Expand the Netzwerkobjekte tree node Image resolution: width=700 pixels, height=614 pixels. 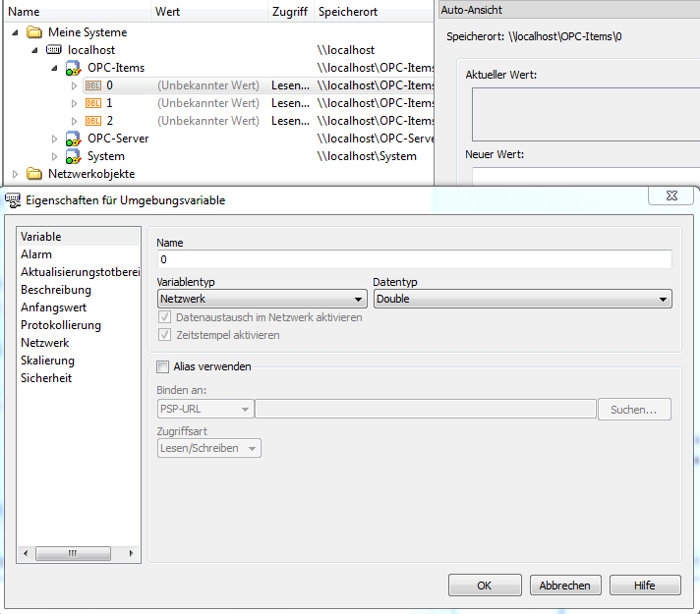point(15,174)
